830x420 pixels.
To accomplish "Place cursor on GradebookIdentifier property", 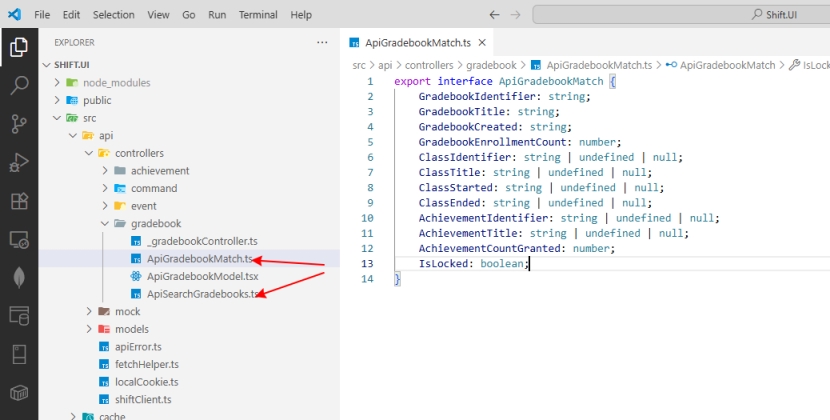I will pos(477,96).
